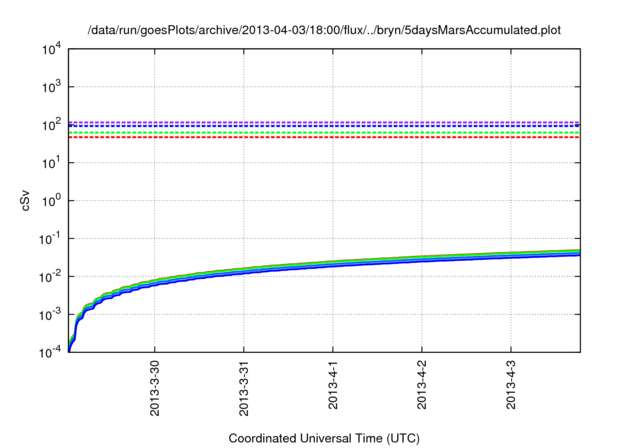
Task: Click the plot title file path text
Action: [x=324, y=29]
